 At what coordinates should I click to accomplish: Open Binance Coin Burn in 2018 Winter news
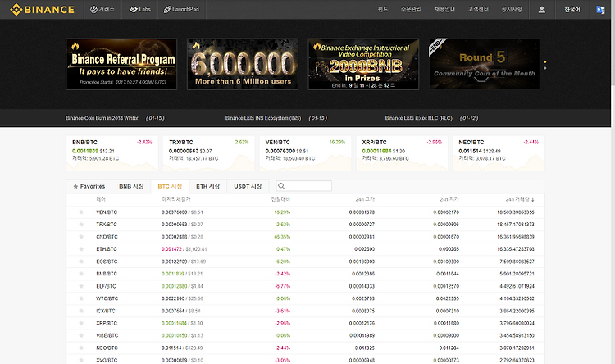pyautogui.click(x=102, y=118)
